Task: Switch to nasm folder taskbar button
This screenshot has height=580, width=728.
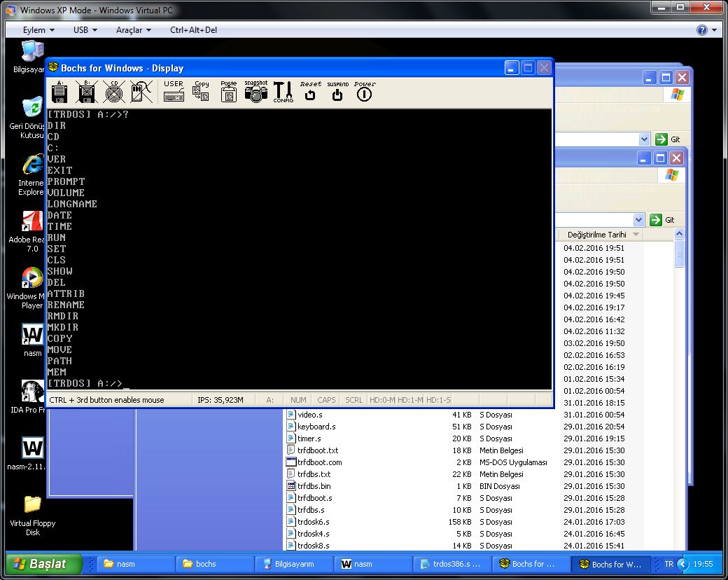Action: point(135,564)
